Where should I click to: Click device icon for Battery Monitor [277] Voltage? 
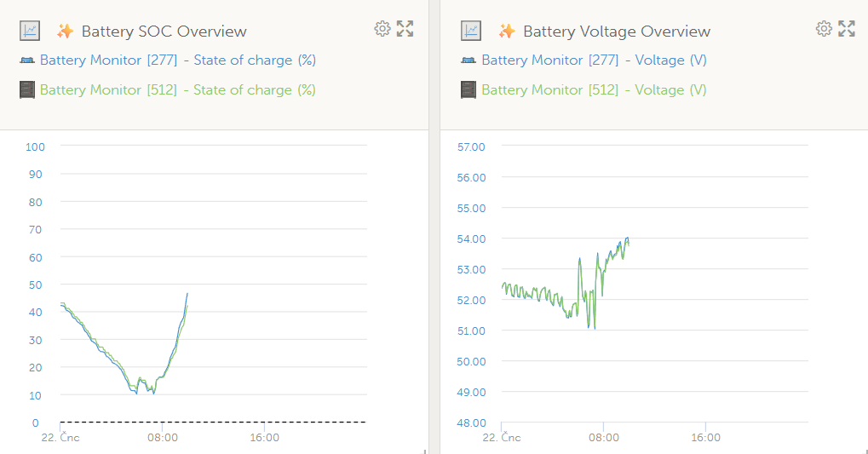click(x=468, y=60)
